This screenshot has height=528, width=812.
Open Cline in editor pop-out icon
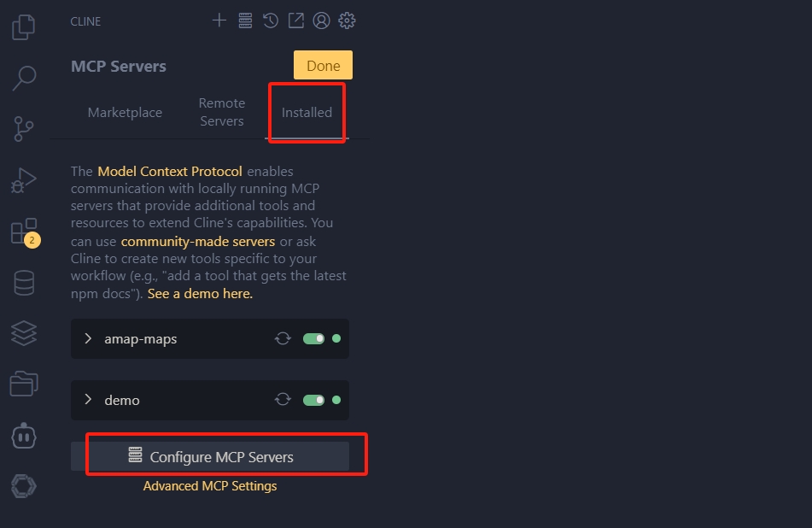(x=295, y=21)
